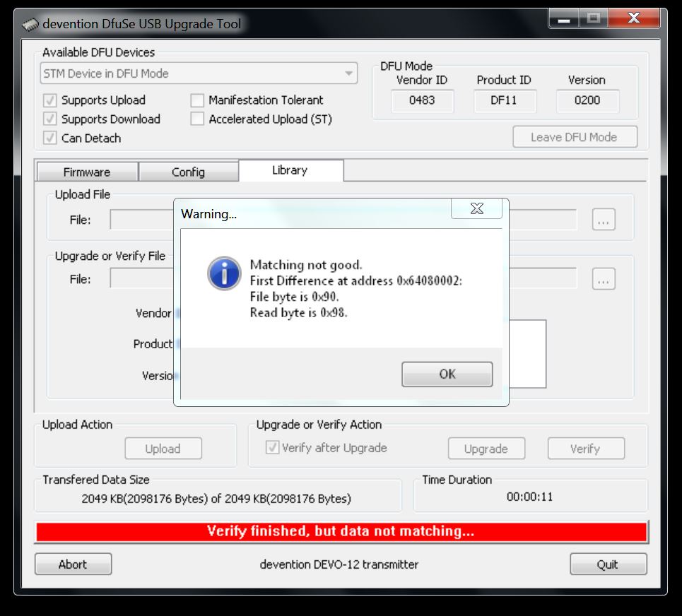This screenshot has height=616, width=682.
Task: Browse for Upgrade or Verify File ellipsis button
Action: (604, 278)
